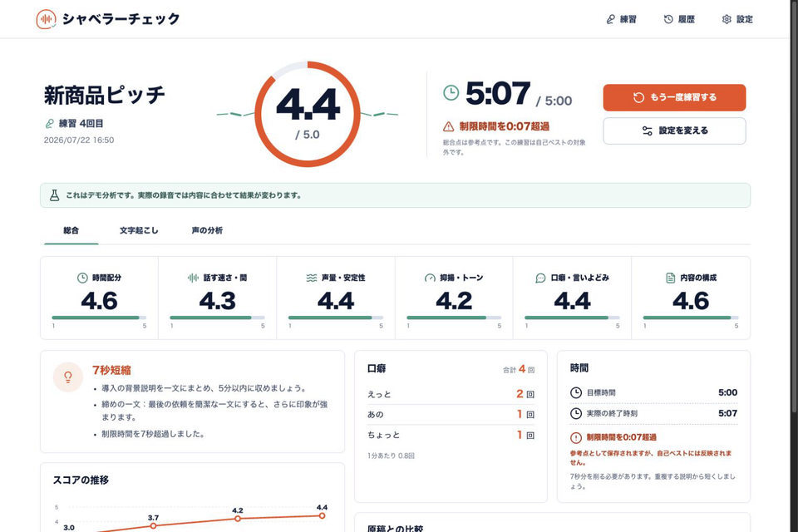This screenshot has height=532, width=798.
Task: Click the clock icon next to 5:07 timer
Action: point(451,92)
